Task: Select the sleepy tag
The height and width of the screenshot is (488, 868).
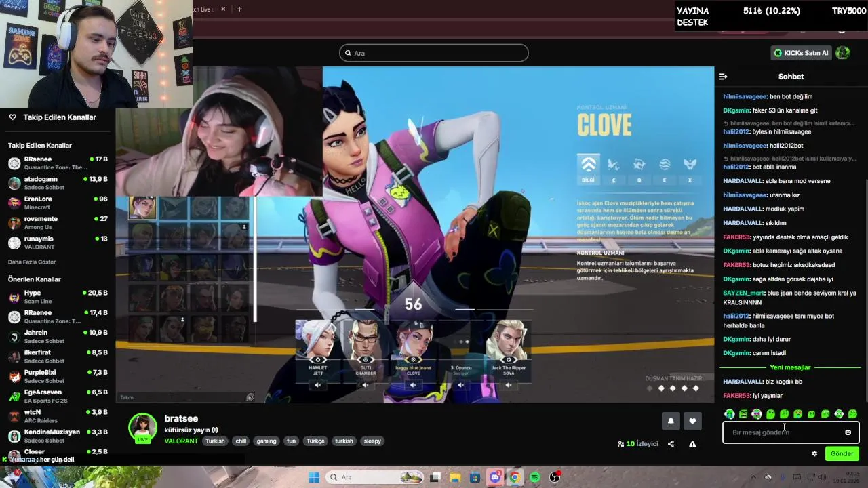Action: [372, 441]
